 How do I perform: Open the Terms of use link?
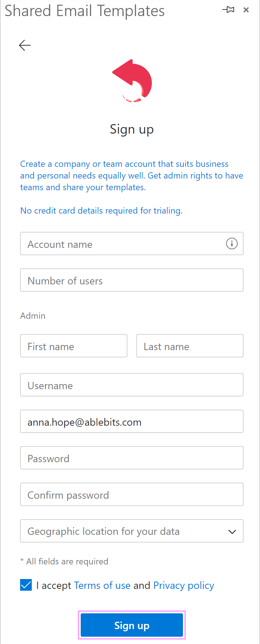tap(102, 585)
